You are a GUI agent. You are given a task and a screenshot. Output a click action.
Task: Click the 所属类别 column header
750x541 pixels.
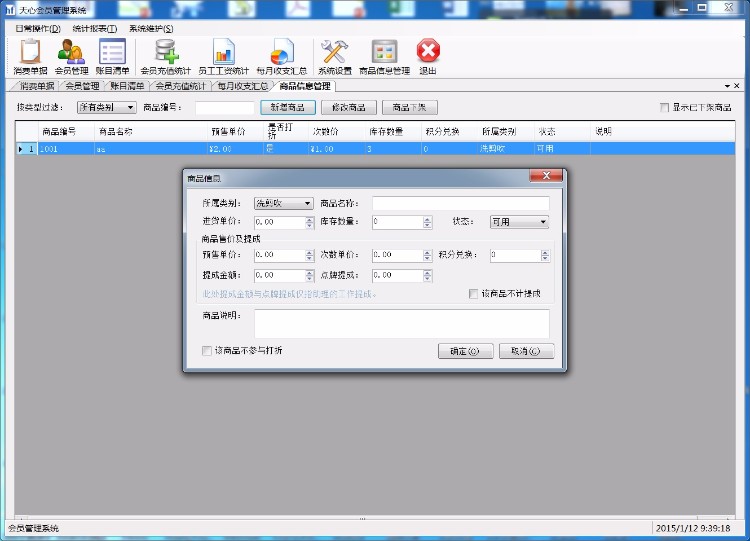(506, 132)
